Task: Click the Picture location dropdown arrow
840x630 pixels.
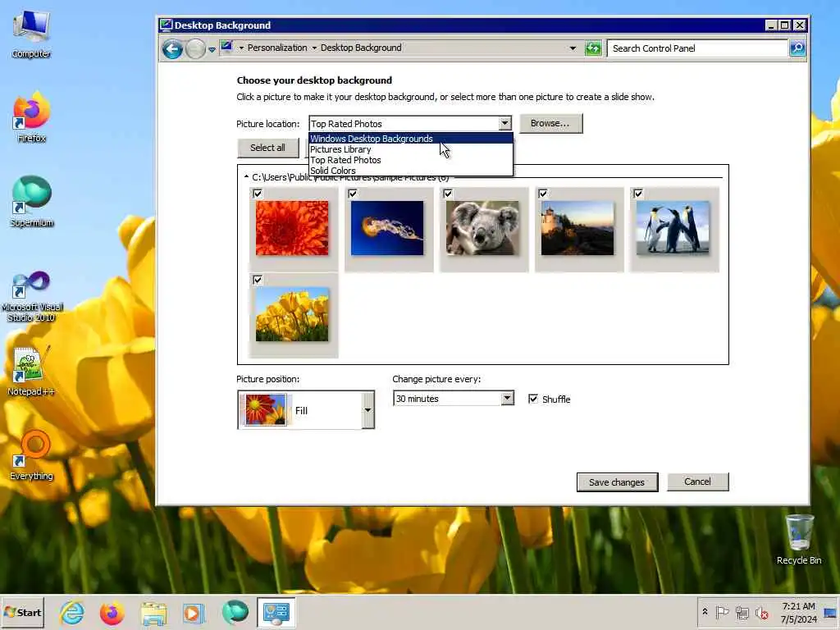Action: (504, 124)
